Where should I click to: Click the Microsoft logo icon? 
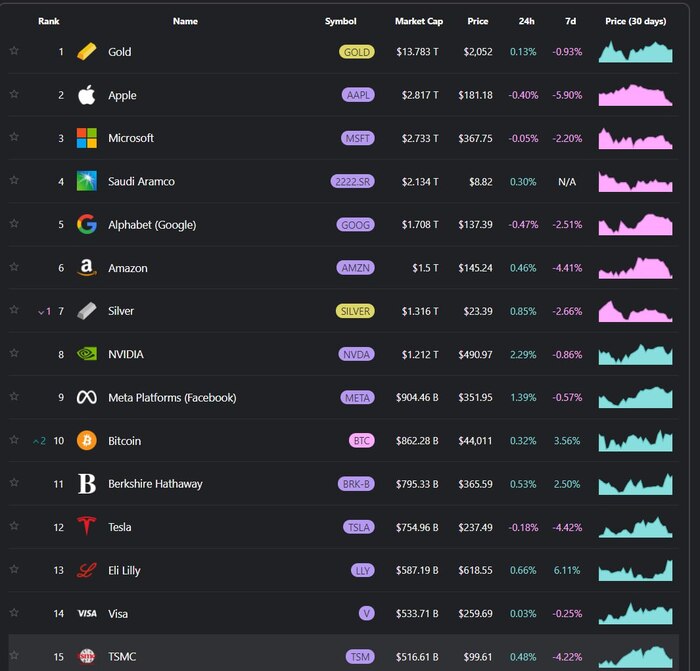[87, 138]
